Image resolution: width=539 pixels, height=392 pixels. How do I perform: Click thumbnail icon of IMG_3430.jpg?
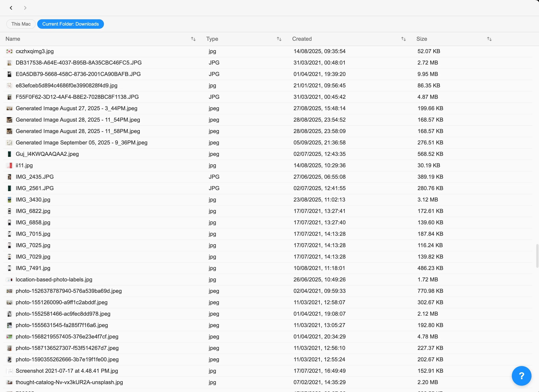pos(9,200)
